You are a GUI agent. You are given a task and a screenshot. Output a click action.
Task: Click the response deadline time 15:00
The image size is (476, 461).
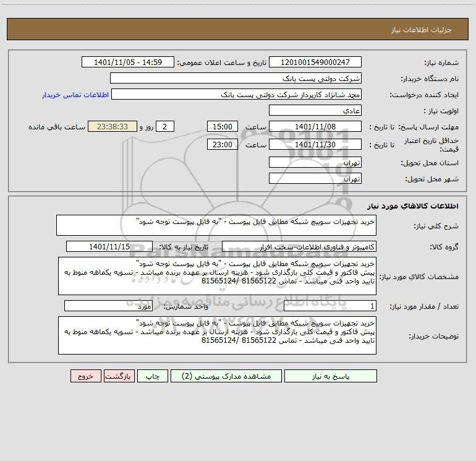[222, 126]
